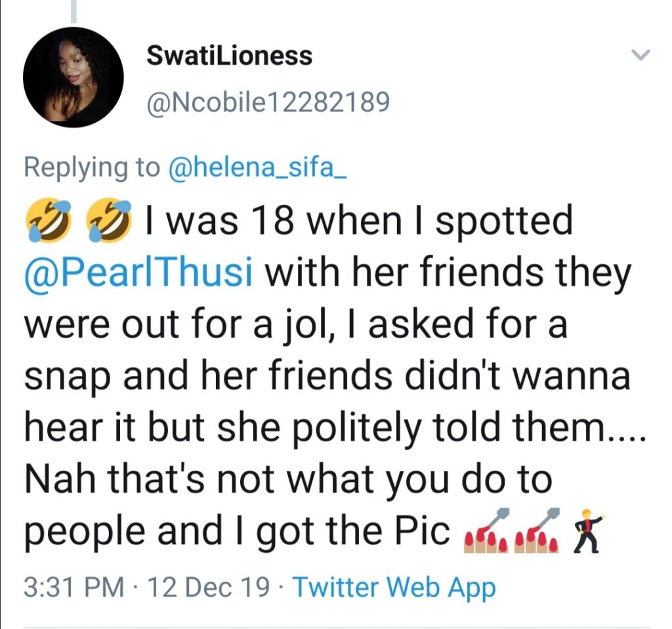
Task: Click the "Replying to" label
Action: pyautogui.click(x=92, y=167)
